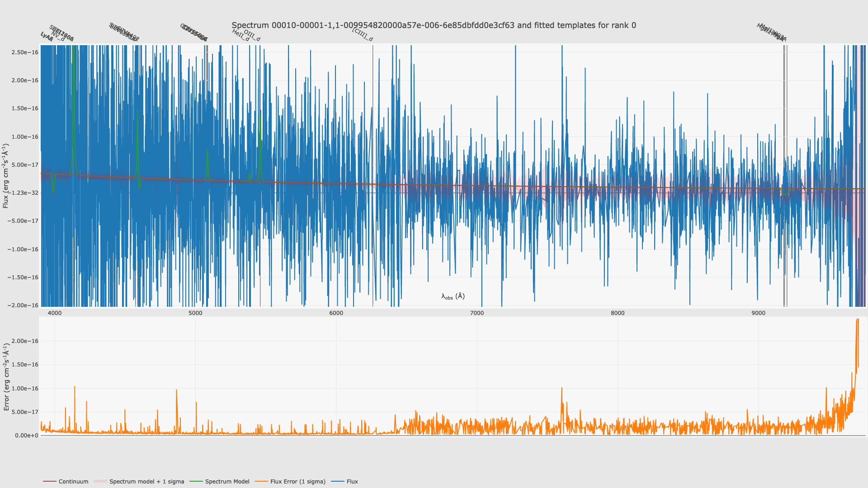This screenshot has width=868, height=488.
Task: Click the Error y-axis title of lower plot
Action: coord(6,376)
